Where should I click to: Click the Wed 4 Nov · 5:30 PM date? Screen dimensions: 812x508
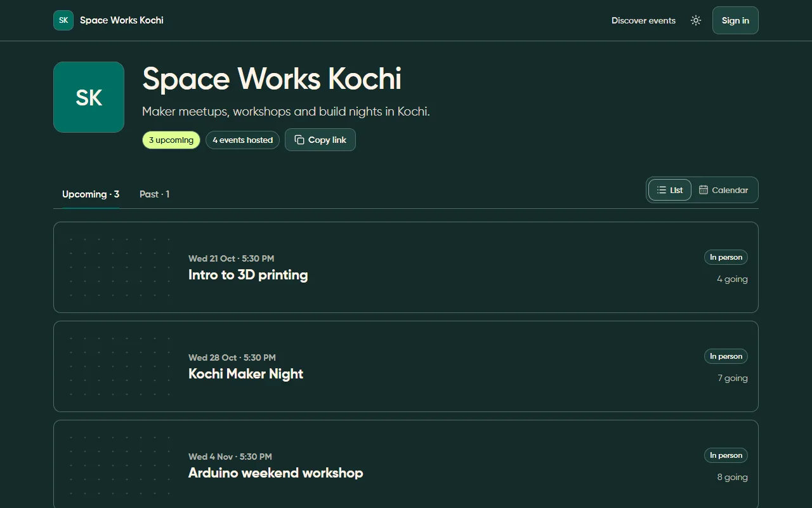pyautogui.click(x=230, y=457)
